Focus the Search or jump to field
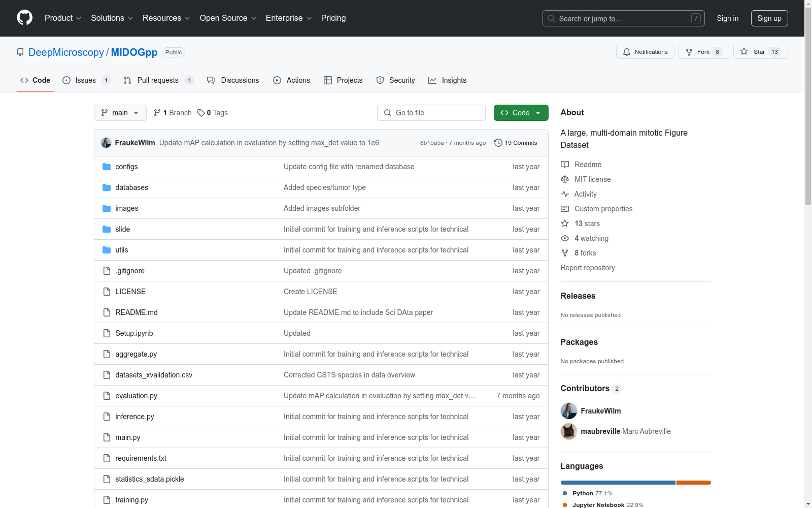Viewport: 812px width, 508px height. click(624, 18)
